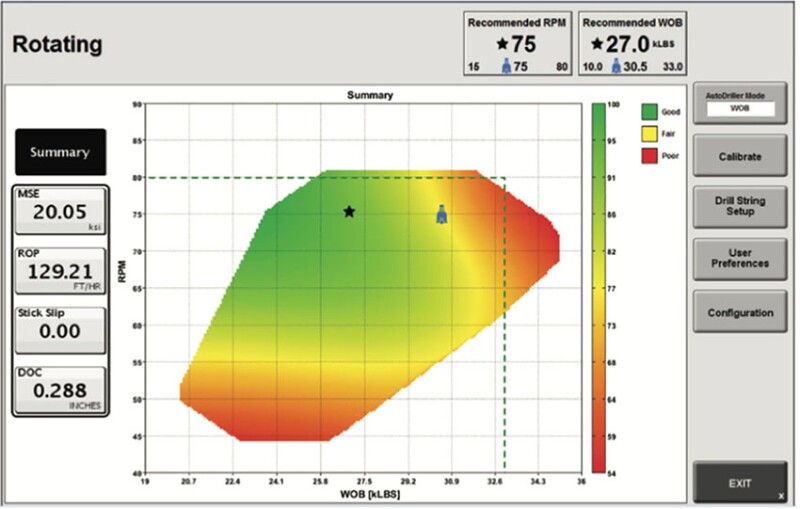This screenshot has height=509, width=800.
Task: Click the 20.7 tick on the WOB axis
Action: tap(189, 481)
